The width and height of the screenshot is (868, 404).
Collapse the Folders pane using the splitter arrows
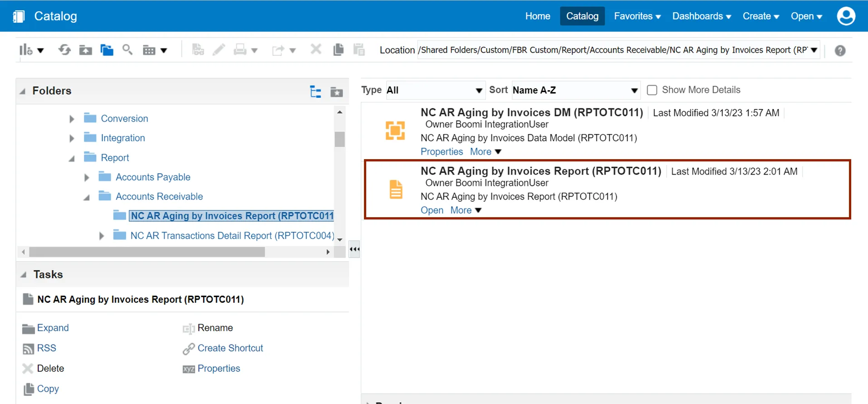pyautogui.click(x=354, y=249)
